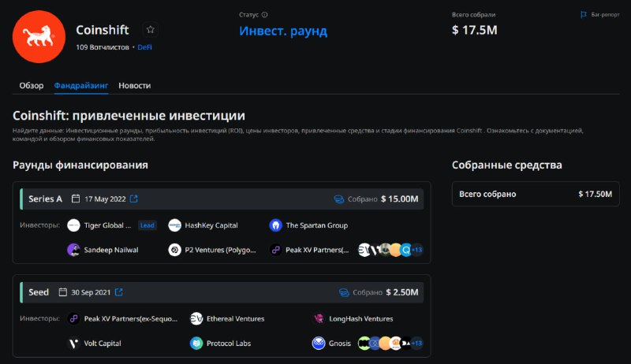This screenshot has width=631, height=364.
Task: Click the Coinshift tiger logo
Action: 39,36
